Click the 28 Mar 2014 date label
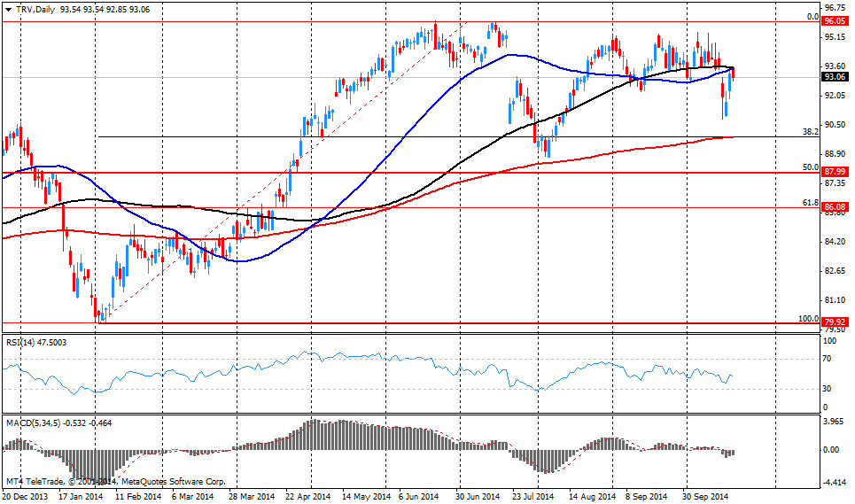 [x=252, y=496]
